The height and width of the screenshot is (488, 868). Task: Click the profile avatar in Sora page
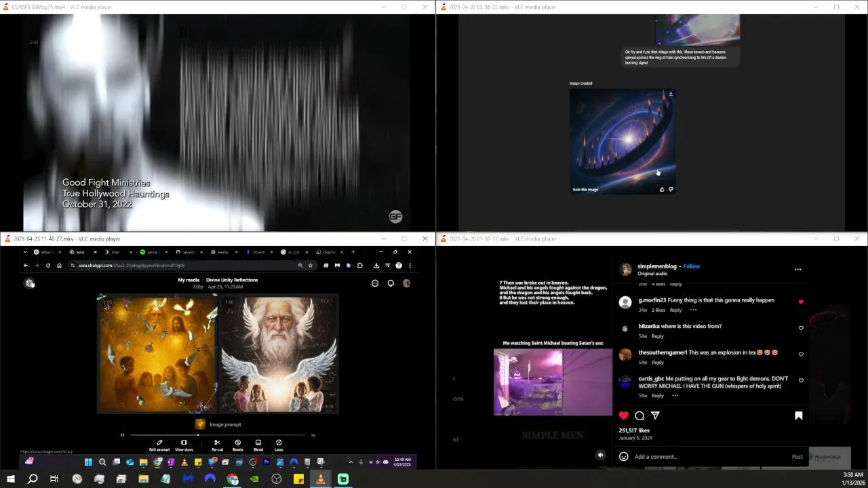406,283
